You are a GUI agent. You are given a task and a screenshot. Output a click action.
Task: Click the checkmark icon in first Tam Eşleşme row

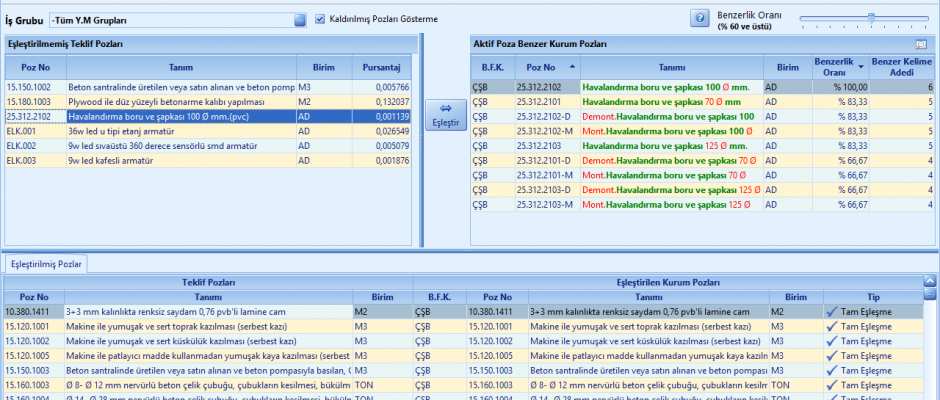coord(832,312)
